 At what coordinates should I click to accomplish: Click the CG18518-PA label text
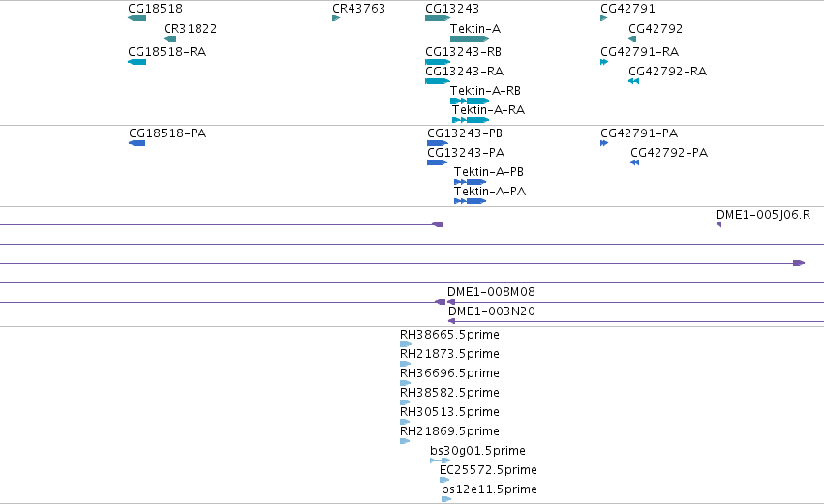[168, 133]
